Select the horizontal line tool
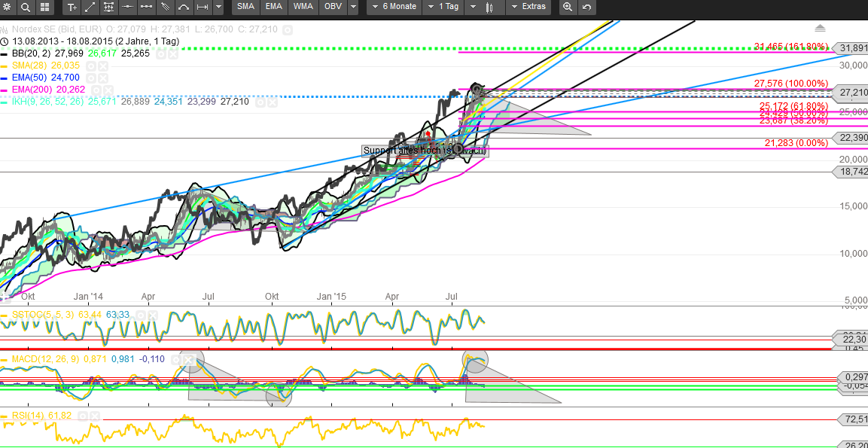The height and width of the screenshot is (448, 868). pos(128,8)
